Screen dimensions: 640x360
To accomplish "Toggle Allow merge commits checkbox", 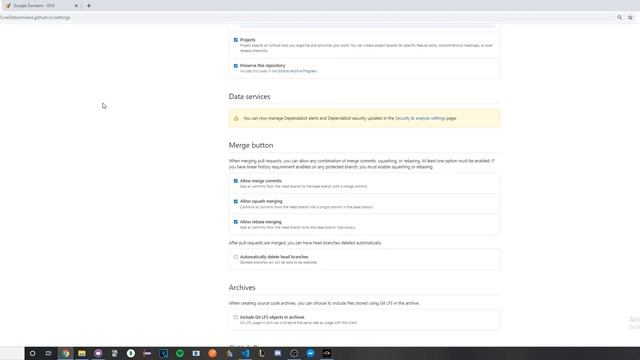I will [x=236, y=181].
